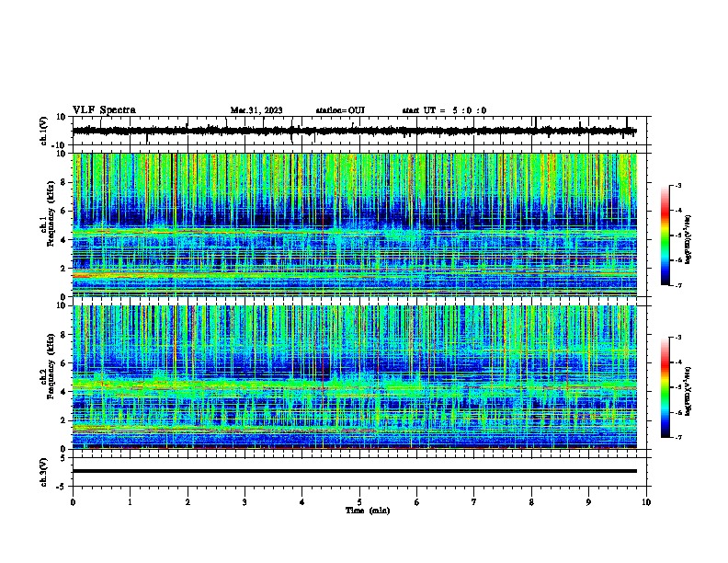Viewport: 728px width, 563px height.
Task: Click the '8' tick on the time axis
Action: point(531,502)
